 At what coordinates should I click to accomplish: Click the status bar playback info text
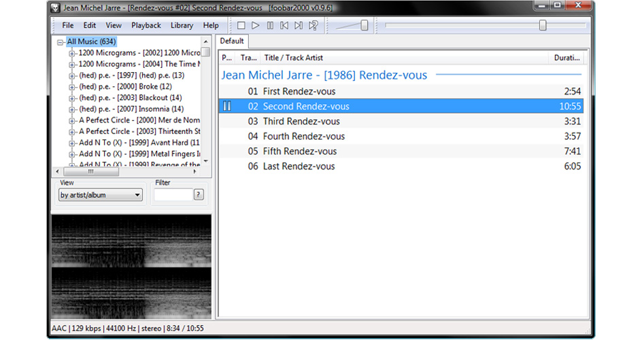[127, 328]
